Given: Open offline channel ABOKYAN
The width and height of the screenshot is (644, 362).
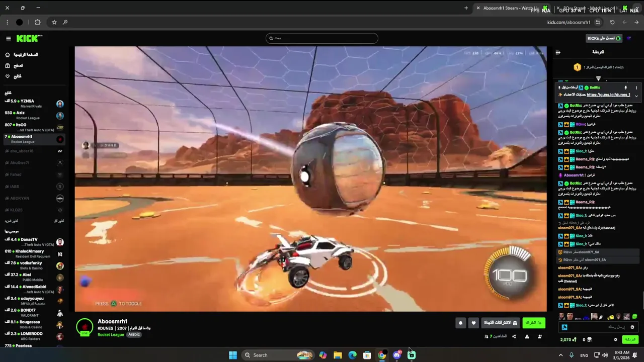Looking at the screenshot, I should (34, 198).
